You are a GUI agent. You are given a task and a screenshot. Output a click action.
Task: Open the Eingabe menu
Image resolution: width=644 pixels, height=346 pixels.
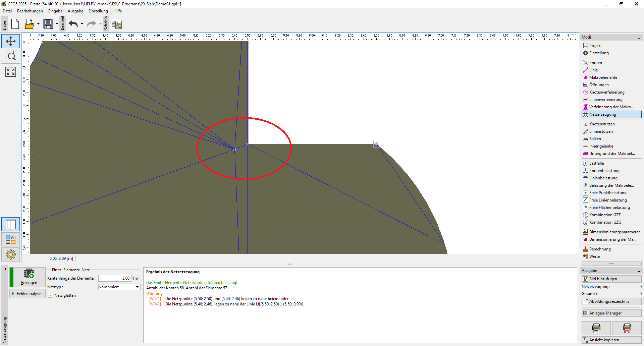pos(55,11)
